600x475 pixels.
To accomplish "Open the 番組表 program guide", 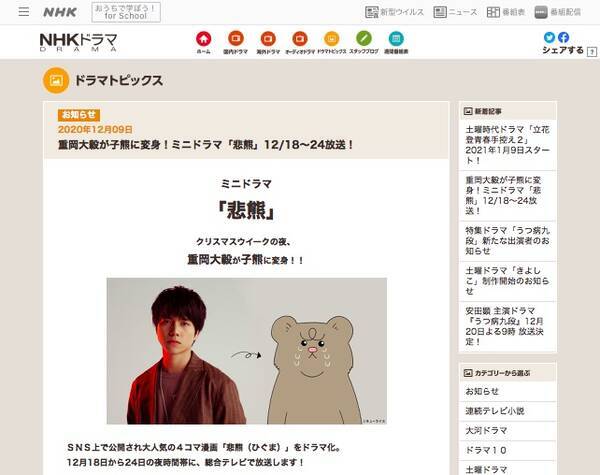I will pos(505,12).
